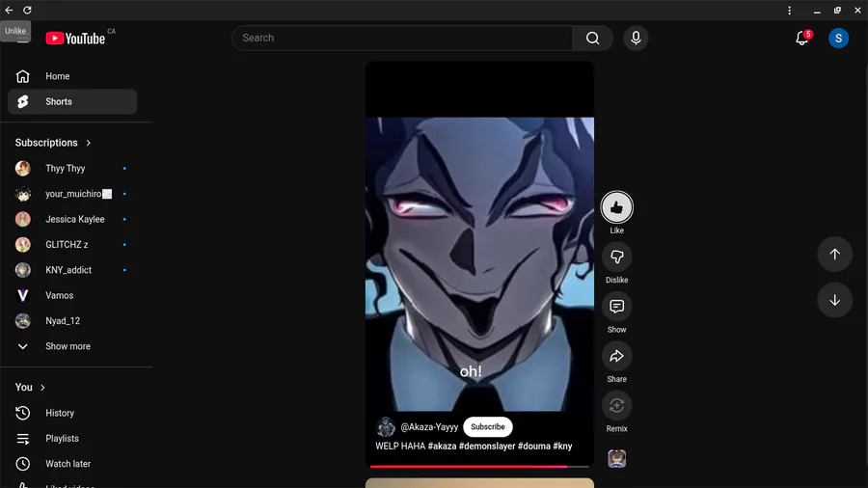The image size is (868, 488).
Task: Click the #akaza hashtag
Action: point(442,446)
